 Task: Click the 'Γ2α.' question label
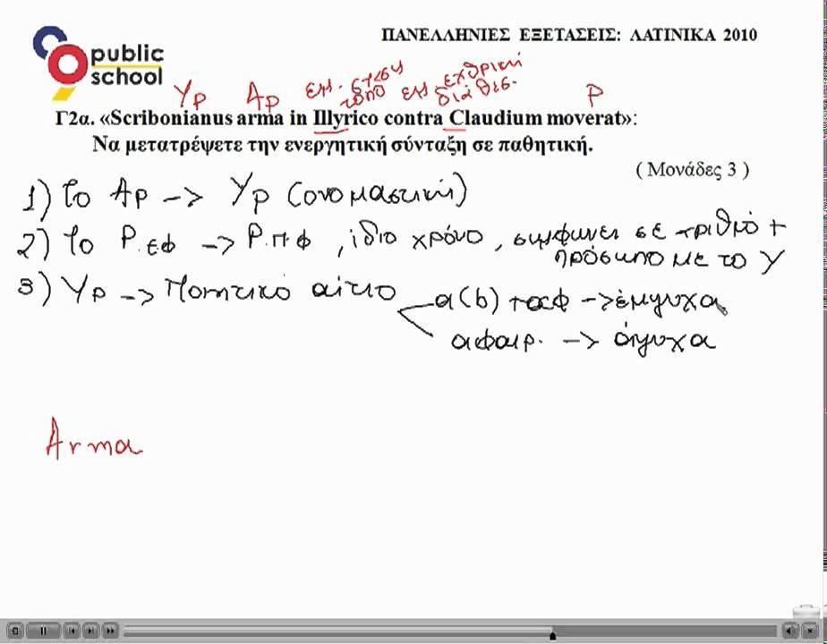pyautogui.click(x=75, y=118)
